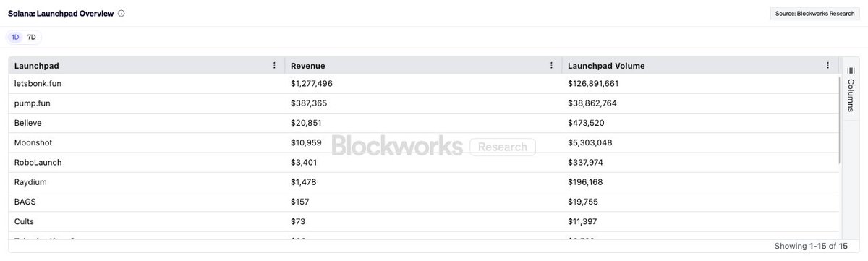Image resolution: width=868 pixels, height=261 pixels.
Task: Switch to the 7D timeframe
Action: pos(31,37)
